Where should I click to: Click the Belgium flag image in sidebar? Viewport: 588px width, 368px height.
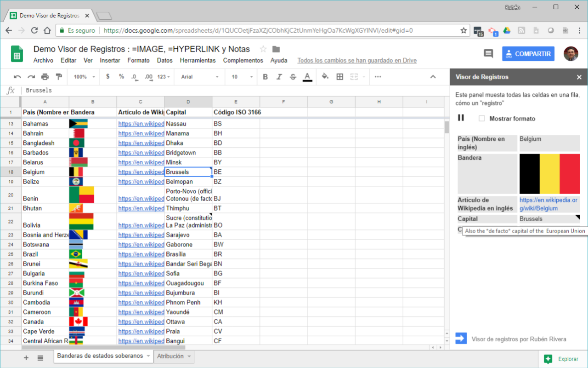click(549, 174)
